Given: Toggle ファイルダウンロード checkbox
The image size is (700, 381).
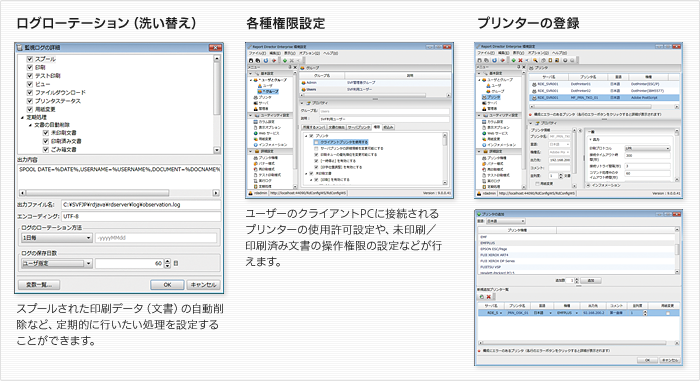Looking at the screenshot, I should 30,92.
